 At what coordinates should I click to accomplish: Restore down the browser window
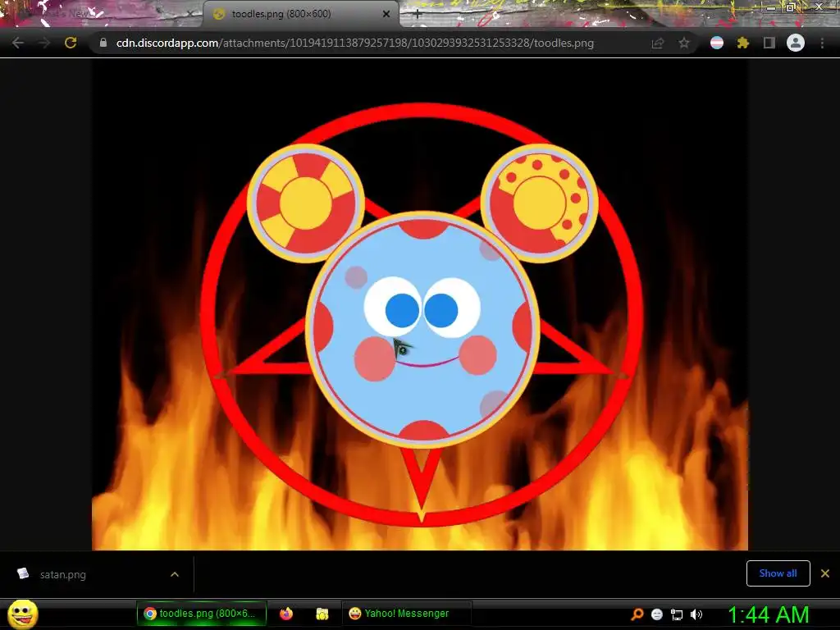(x=791, y=7)
